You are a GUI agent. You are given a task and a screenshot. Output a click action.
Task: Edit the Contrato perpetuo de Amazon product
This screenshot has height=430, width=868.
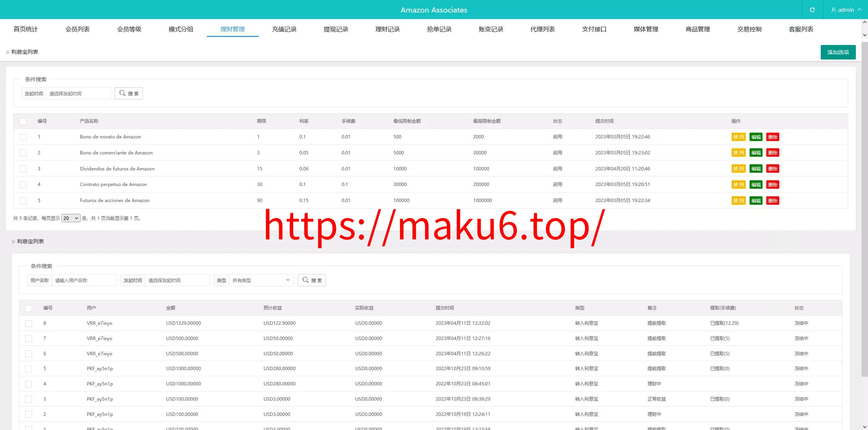756,185
